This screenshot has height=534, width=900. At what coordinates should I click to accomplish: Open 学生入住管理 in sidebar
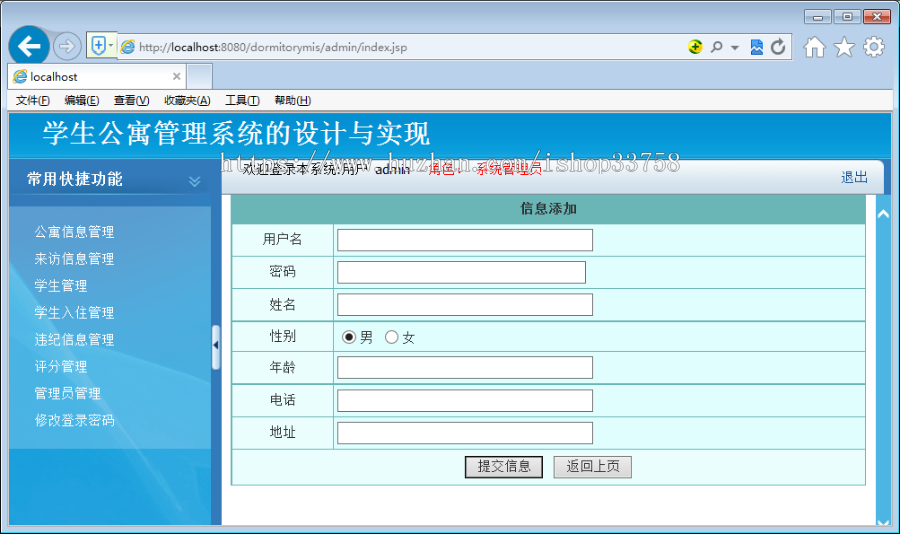[74, 313]
